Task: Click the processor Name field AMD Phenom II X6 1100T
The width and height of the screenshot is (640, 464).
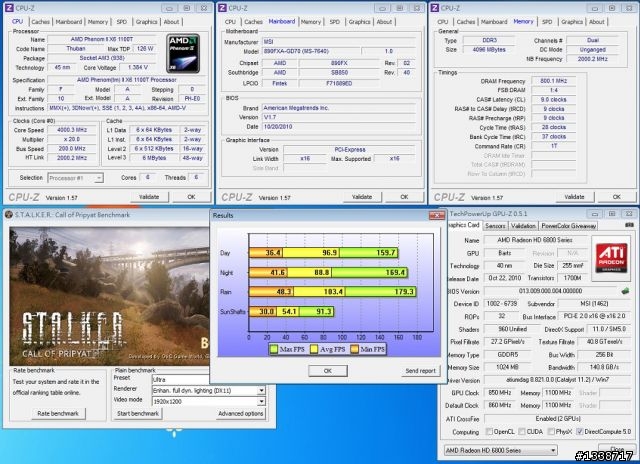Action: pos(102,39)
